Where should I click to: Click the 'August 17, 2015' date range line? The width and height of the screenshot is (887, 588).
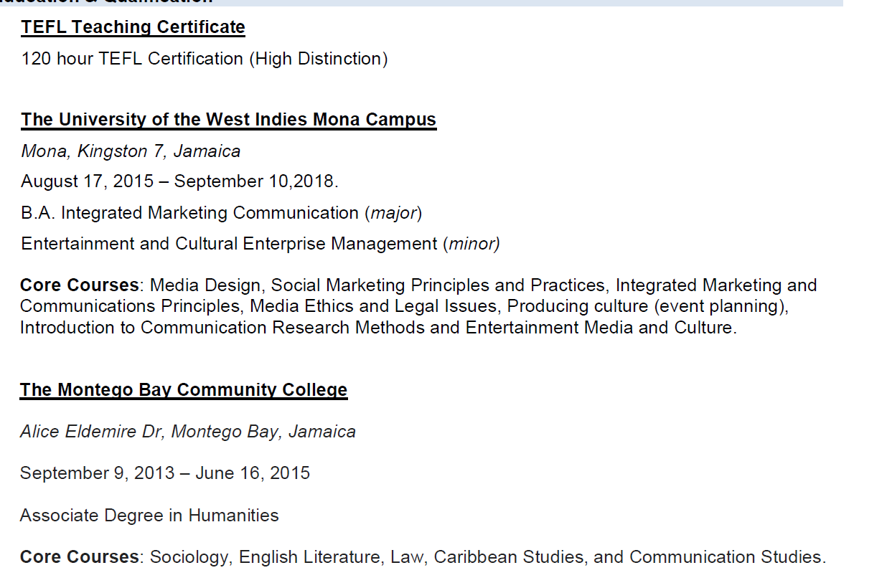[x=179, y=181]
